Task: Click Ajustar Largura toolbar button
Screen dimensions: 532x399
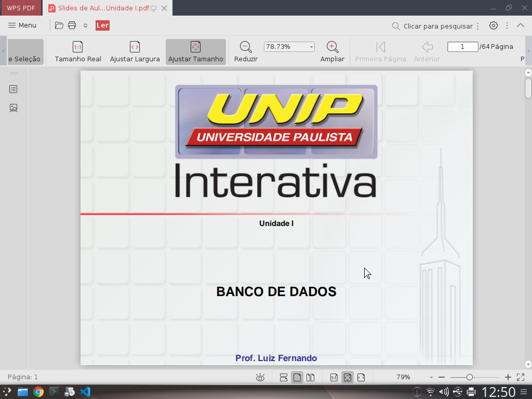Action: point(135,52)
